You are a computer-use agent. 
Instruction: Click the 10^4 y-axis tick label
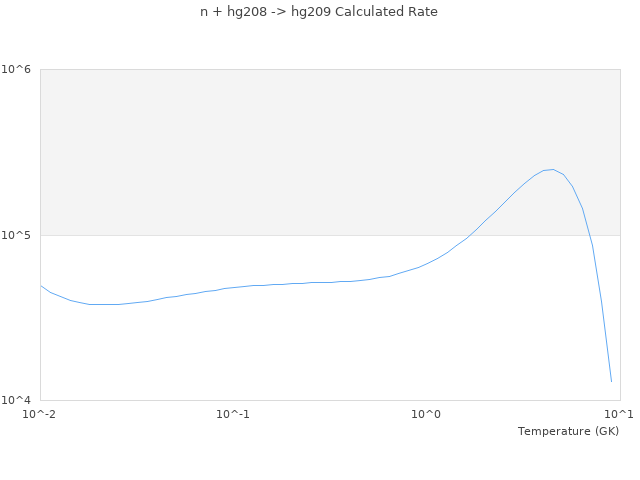pos(19,401)
